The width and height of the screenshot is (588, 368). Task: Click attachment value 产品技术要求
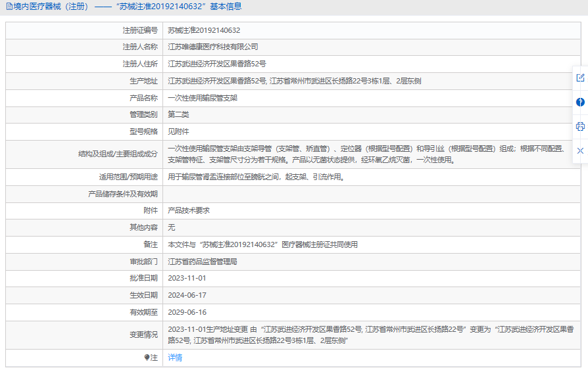tap(189, 210)
